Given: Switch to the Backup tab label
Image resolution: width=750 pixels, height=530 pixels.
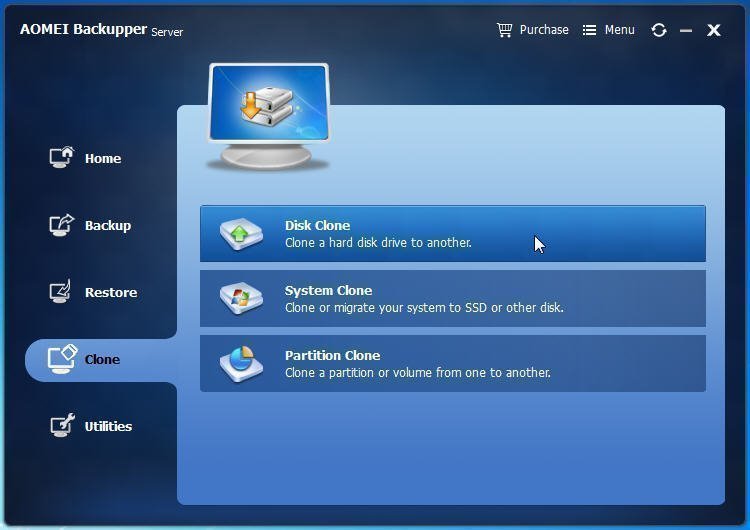Looking at the screenshot, I should [x=108, y=225].
